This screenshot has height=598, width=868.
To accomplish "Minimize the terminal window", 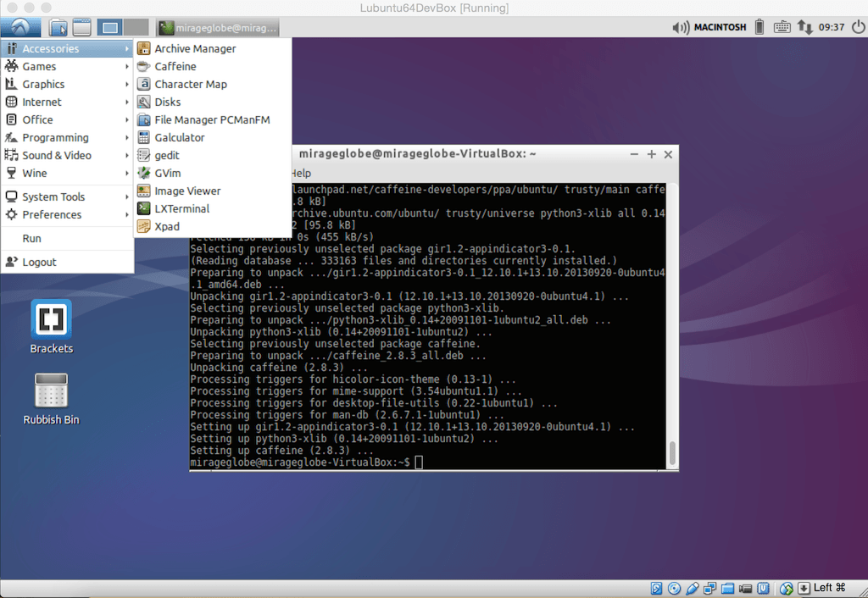I will [634, 154].
